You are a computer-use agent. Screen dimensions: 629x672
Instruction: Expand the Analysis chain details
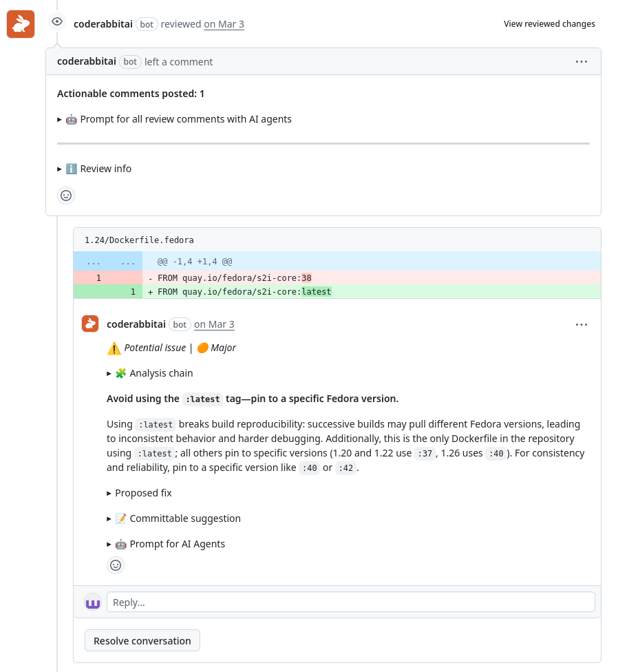point(154,373)
